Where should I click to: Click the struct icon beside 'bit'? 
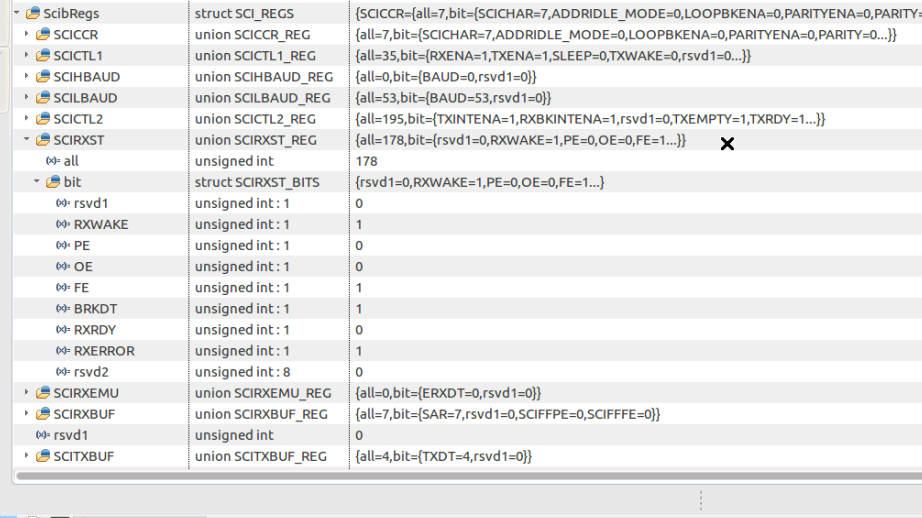click(x=53, y=182)
